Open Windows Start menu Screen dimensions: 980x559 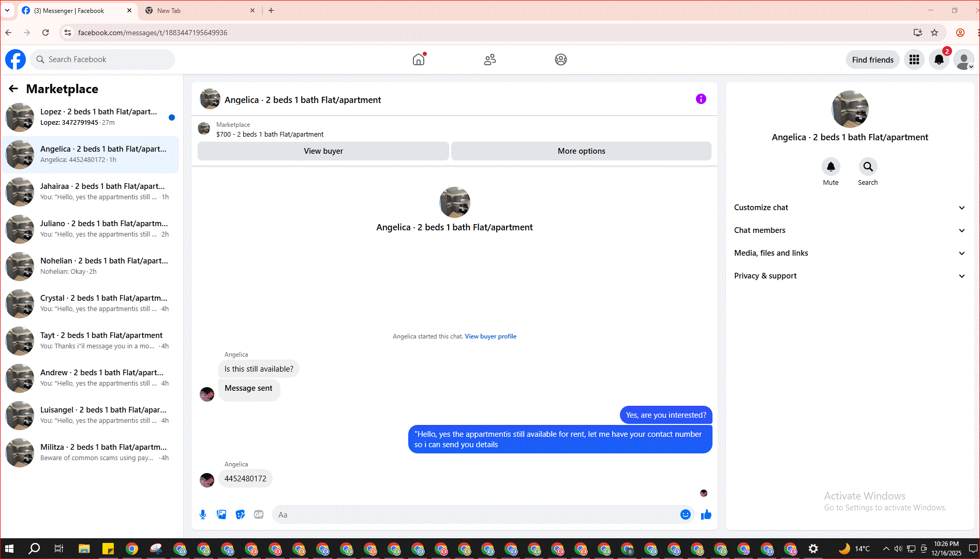click(x=9, y=549)
